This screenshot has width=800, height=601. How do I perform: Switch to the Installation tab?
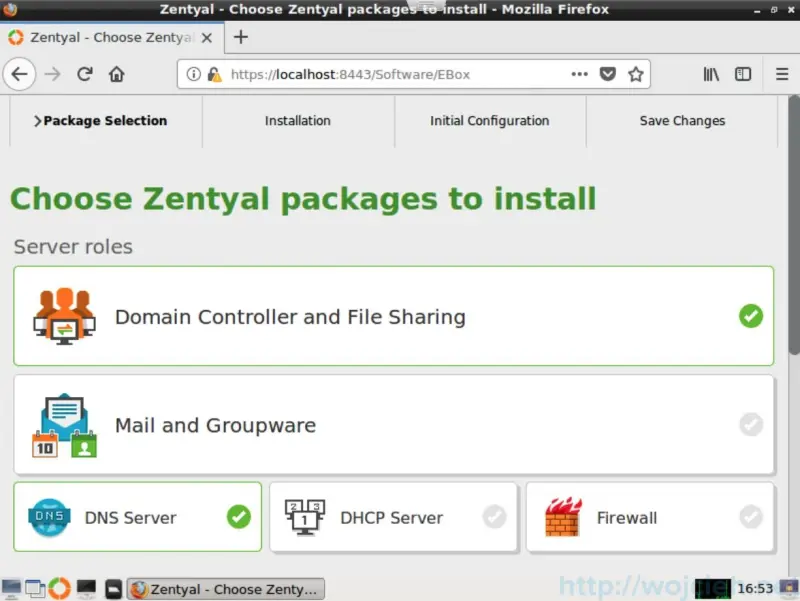297,121
